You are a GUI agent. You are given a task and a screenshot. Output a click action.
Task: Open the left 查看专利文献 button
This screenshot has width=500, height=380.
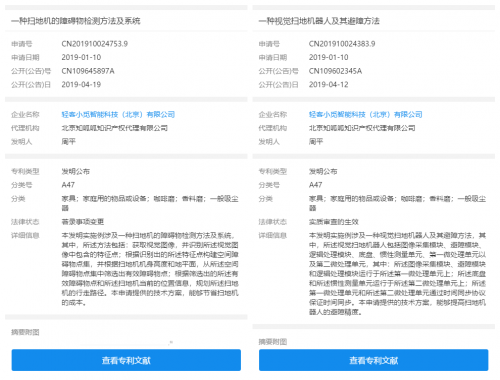(126, 360)
